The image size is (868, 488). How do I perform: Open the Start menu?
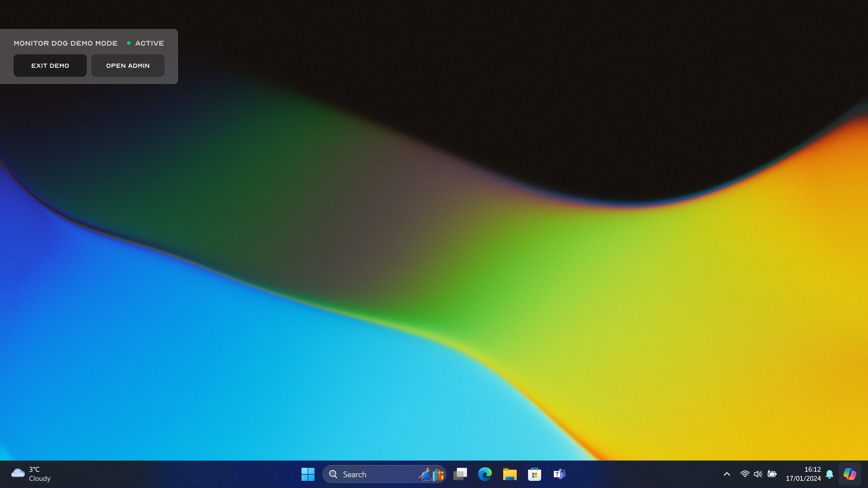tap(308, 474)
